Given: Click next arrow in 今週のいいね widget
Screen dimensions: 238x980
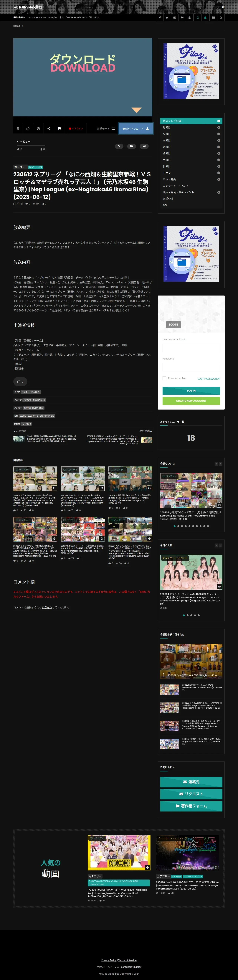Looking at the screenshot, I should (x=221, y=464).
